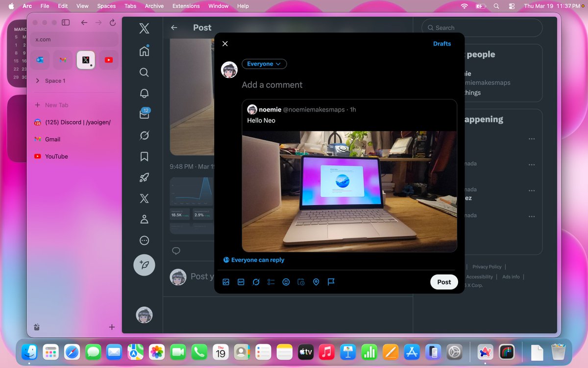This screenshot has width=588, height=368.
Task: Click the reply bubble icon under the post
Action: pyautogui.click(x=176, y=251)
